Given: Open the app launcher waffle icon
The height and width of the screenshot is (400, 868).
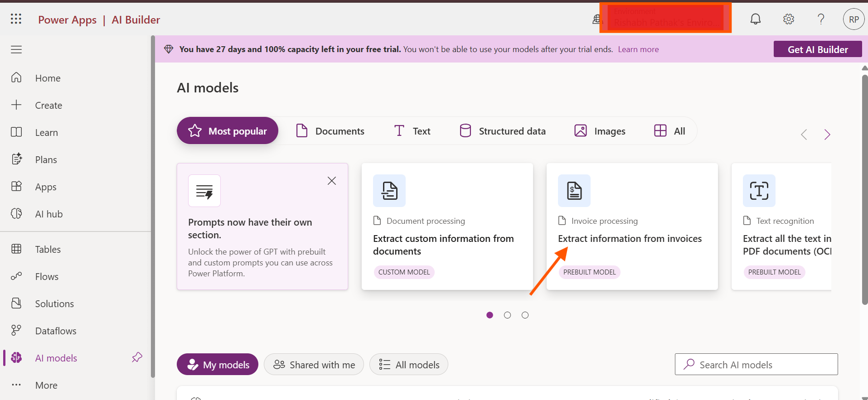Looking at the screenshot, I should point(16,19).
